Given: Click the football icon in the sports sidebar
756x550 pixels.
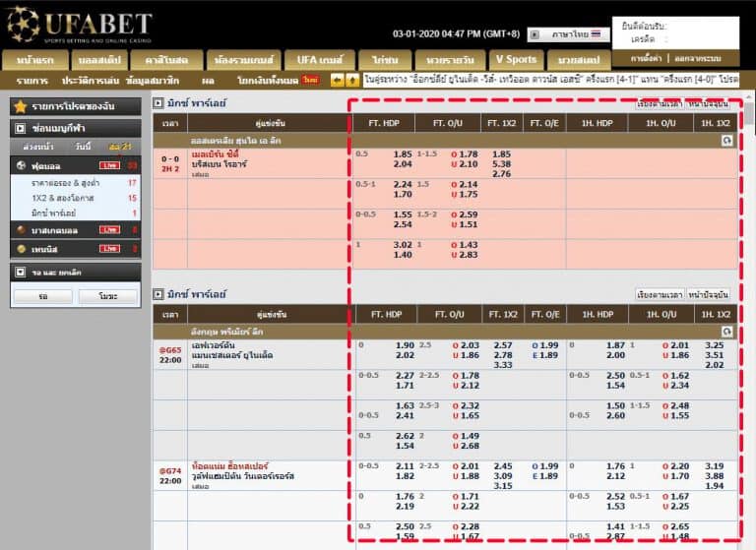Looking at the screenshot, I should click(x=21, y=165).
